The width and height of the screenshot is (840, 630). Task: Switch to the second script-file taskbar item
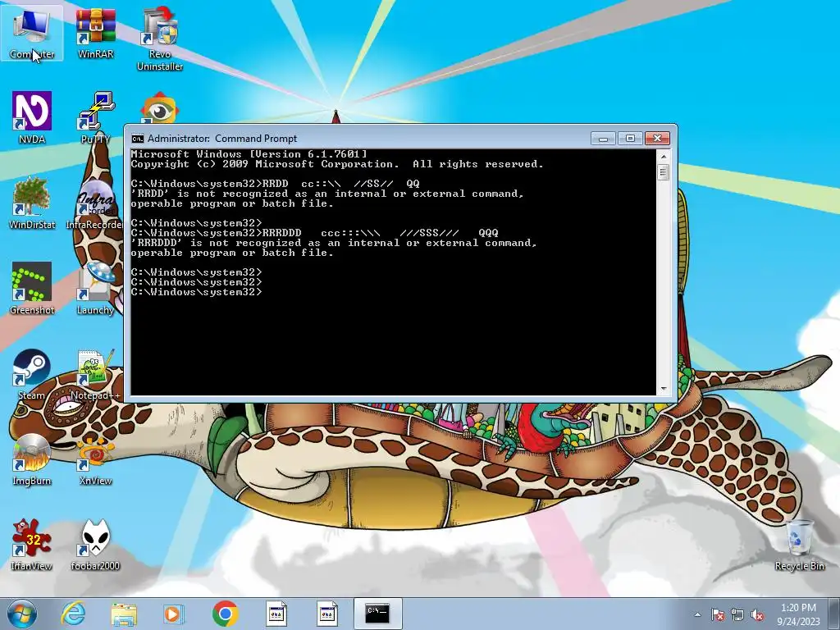(326, 614)
